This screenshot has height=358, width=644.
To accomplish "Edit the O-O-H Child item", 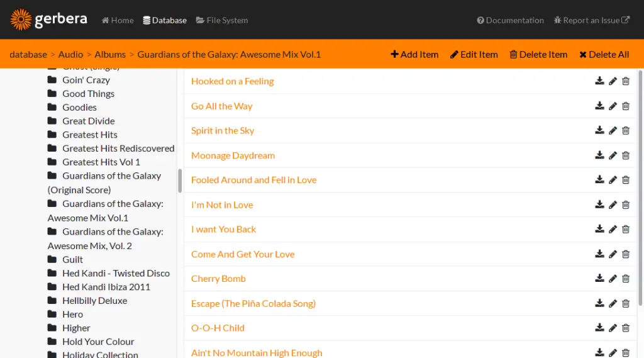I will (x=613, y=328).
